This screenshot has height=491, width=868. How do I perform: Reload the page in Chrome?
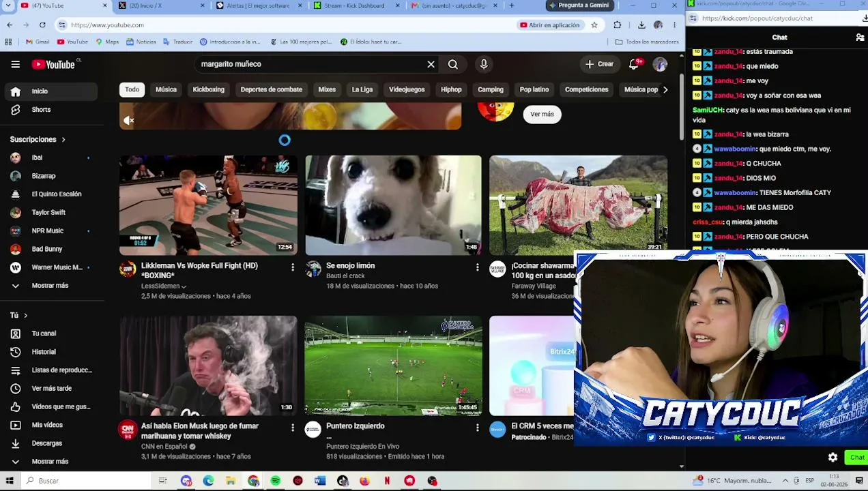(x=42, y=25)
